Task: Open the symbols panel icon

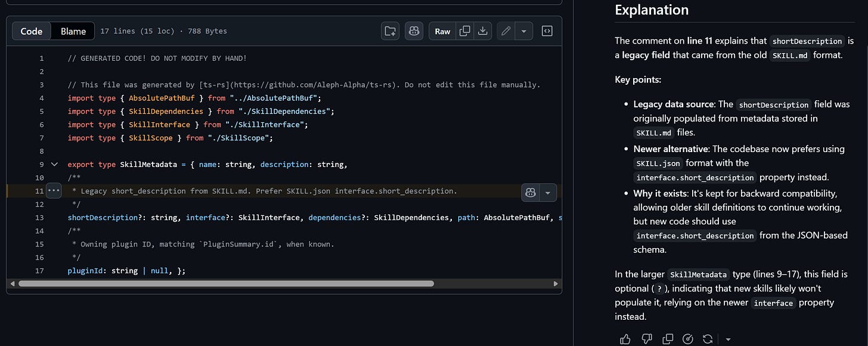Action: click(x=547, y=31)
